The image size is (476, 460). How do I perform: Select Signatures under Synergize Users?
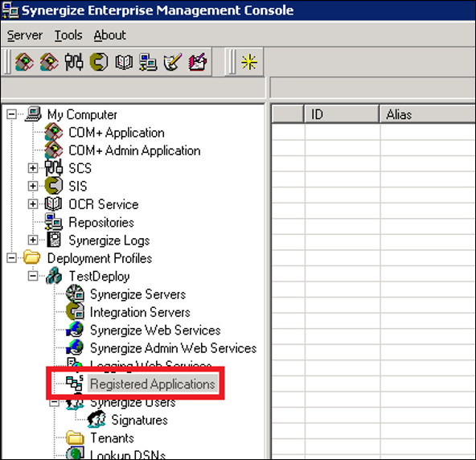pos(139,420)
